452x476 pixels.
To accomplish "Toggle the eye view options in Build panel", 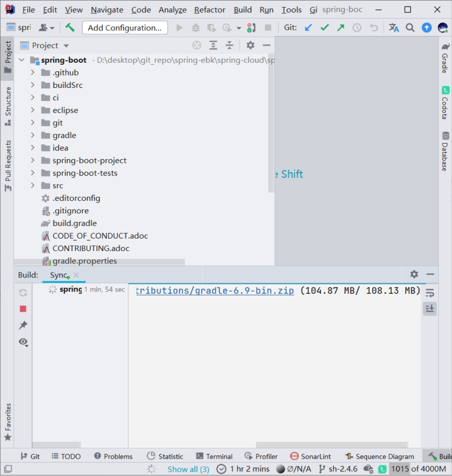I will tap(23, 342).
